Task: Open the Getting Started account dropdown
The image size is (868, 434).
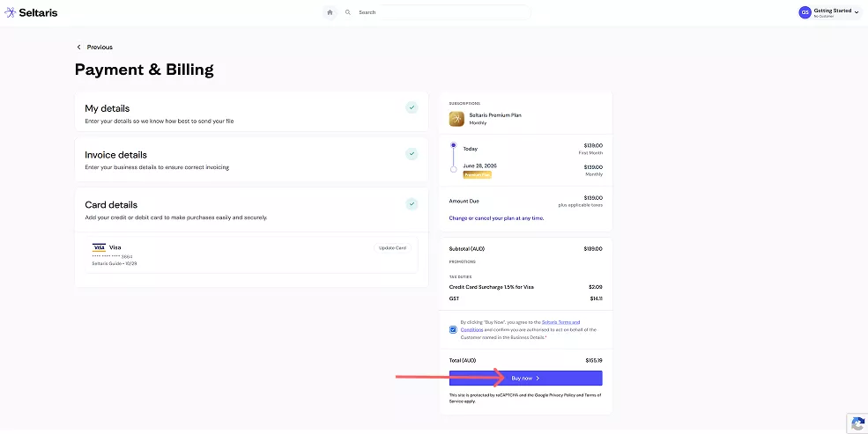Action: pyautogui.click(x=830, y=12)
